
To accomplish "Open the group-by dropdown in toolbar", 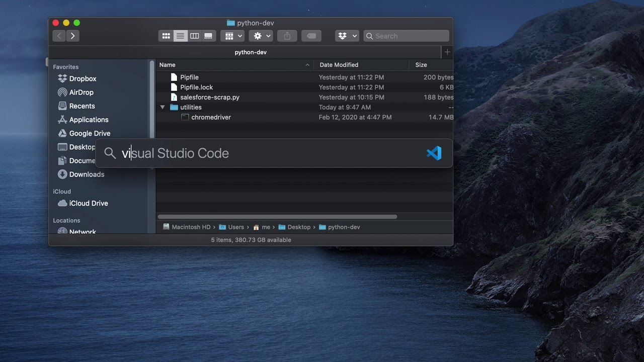I will point(232,36).
